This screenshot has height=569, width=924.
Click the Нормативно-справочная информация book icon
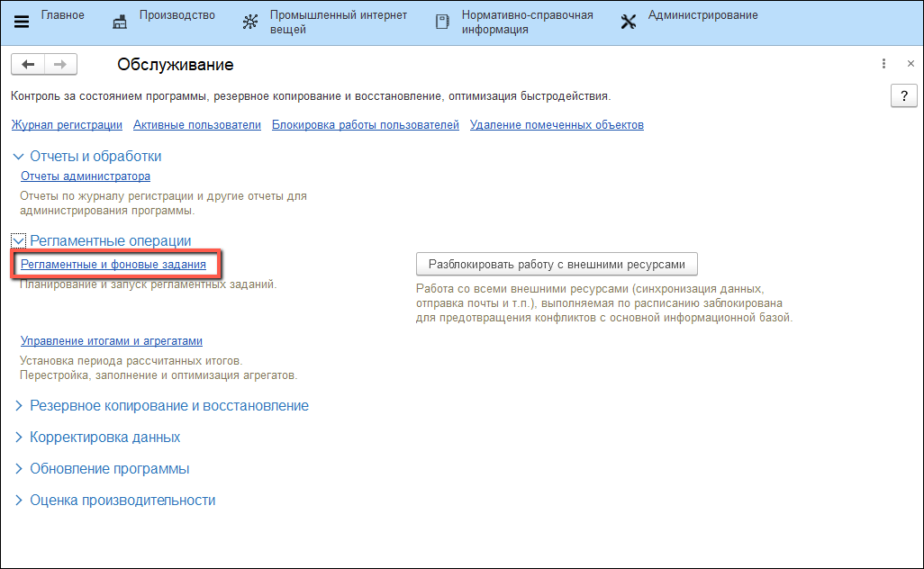442,23
